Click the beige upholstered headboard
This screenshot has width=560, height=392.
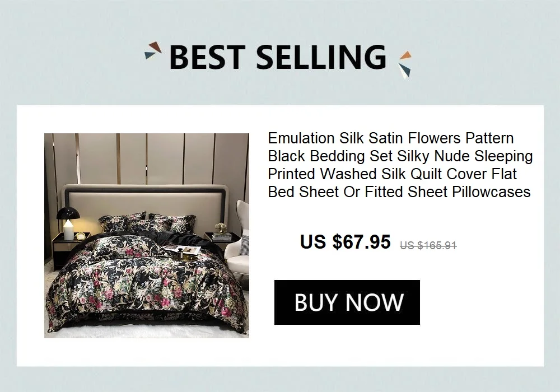click(151, 202)
